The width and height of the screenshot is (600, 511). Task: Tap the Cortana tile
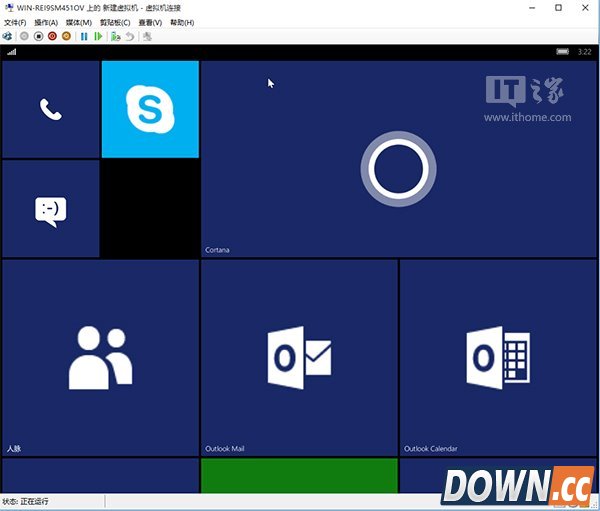(398, 158)
